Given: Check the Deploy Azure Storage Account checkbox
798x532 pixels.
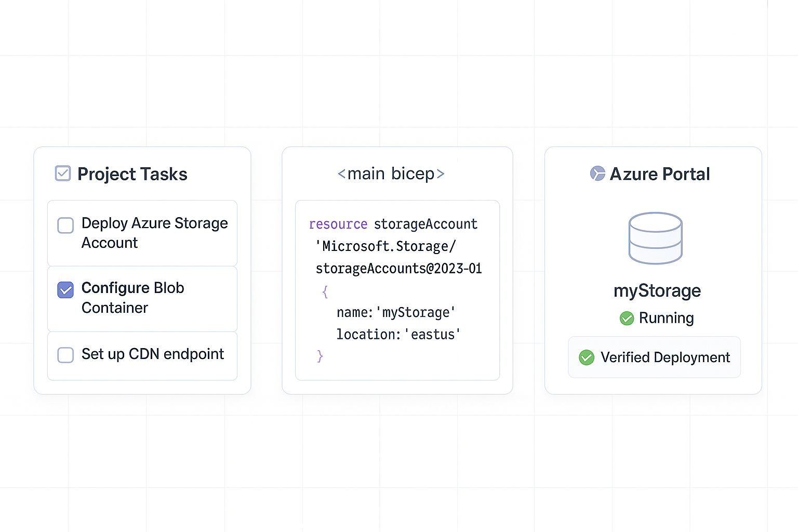Looking at the screenshot, I should coord(65,225).
